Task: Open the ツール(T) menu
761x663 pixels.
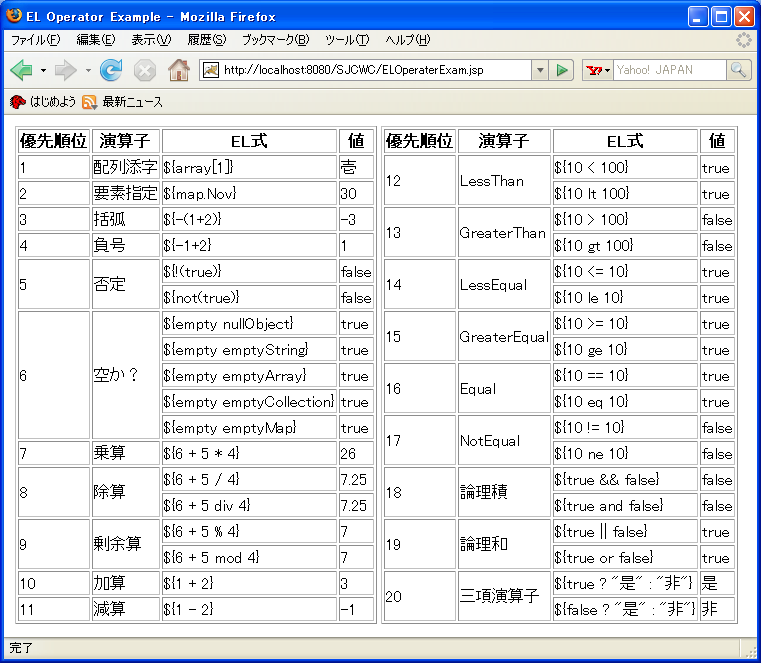Action: [347, 40]
